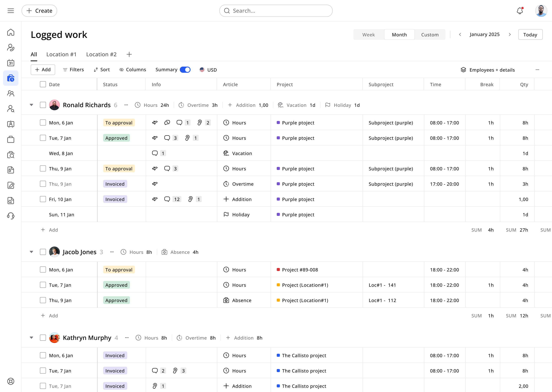This screenshot has height=392, width=552.
Task: Open the more options menu for Ronald Richards
Action: click(126, 105)
